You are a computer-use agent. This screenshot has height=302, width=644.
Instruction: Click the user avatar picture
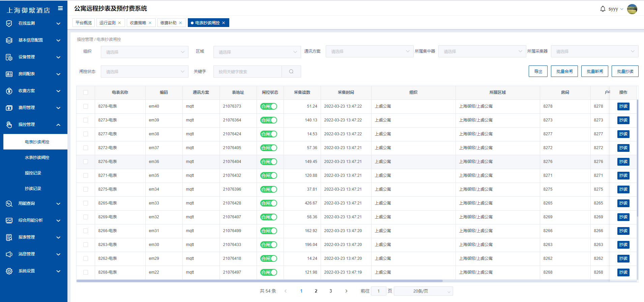(x=632, y=9)
